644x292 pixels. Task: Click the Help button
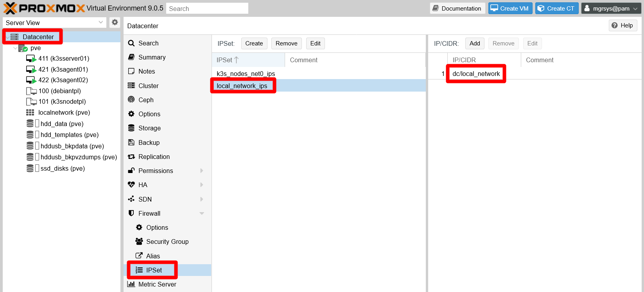tap(623, 25)
